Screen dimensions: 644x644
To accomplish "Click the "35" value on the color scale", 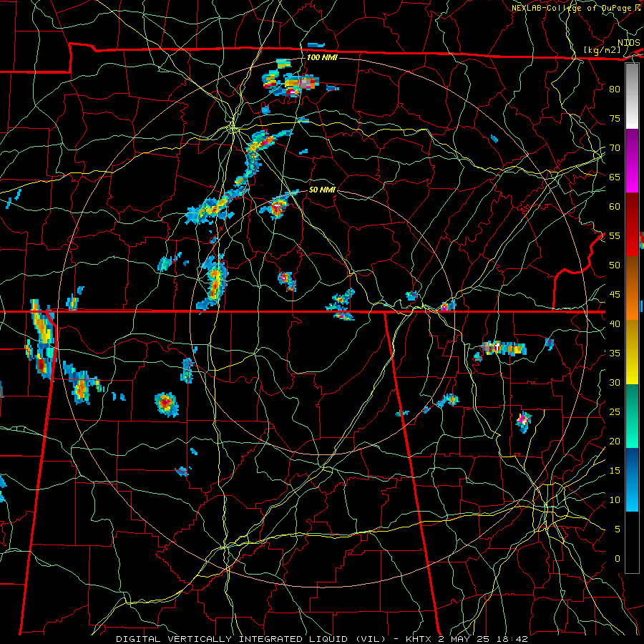I will (615, 353).
